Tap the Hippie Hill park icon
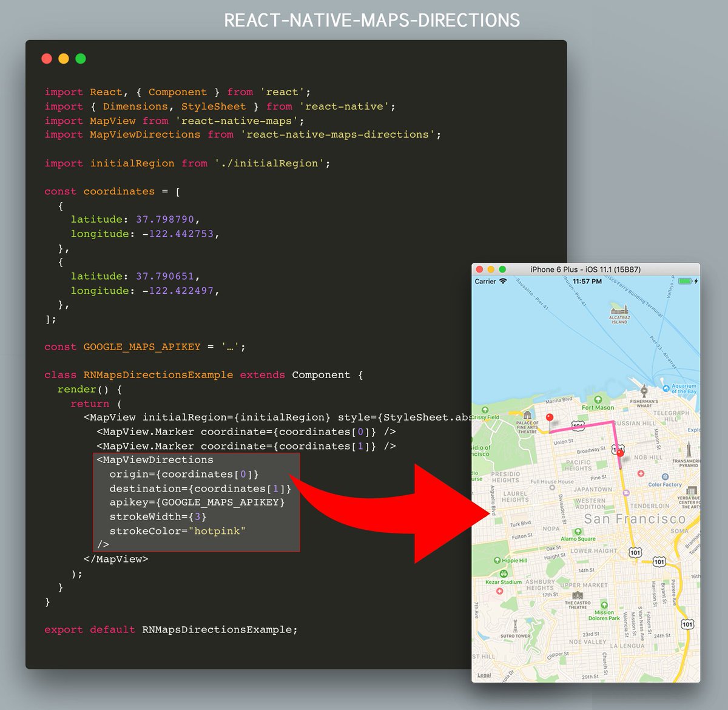728x710 pixels. point(497,561)
